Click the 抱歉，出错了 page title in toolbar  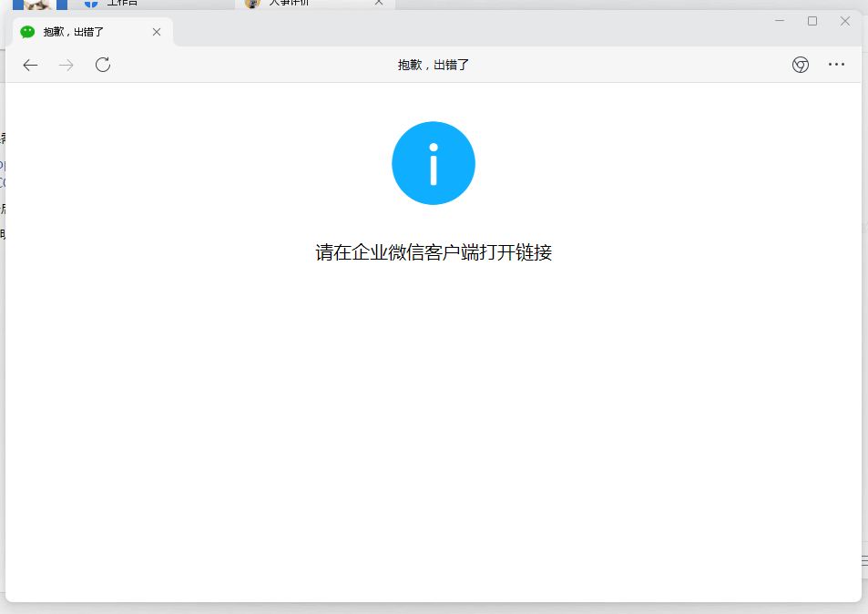point(434,65)
